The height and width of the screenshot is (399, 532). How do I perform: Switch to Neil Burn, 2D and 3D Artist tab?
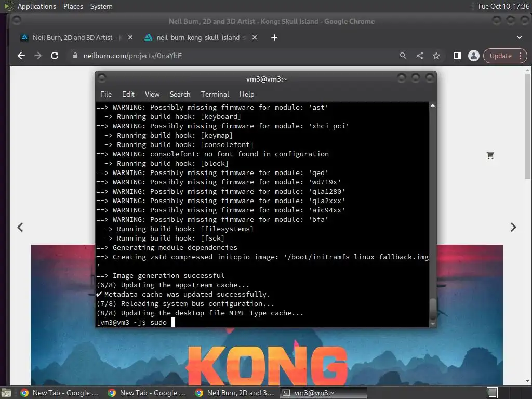76,37
